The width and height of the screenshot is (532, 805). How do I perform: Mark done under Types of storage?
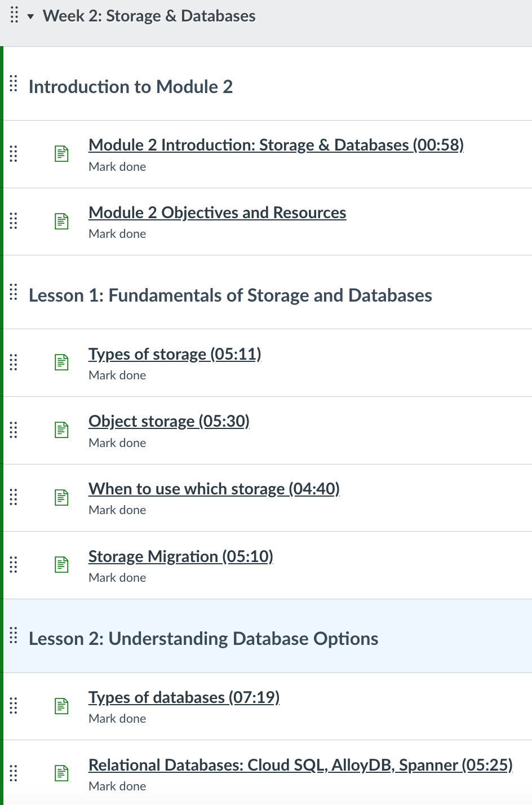pos(117,375)
